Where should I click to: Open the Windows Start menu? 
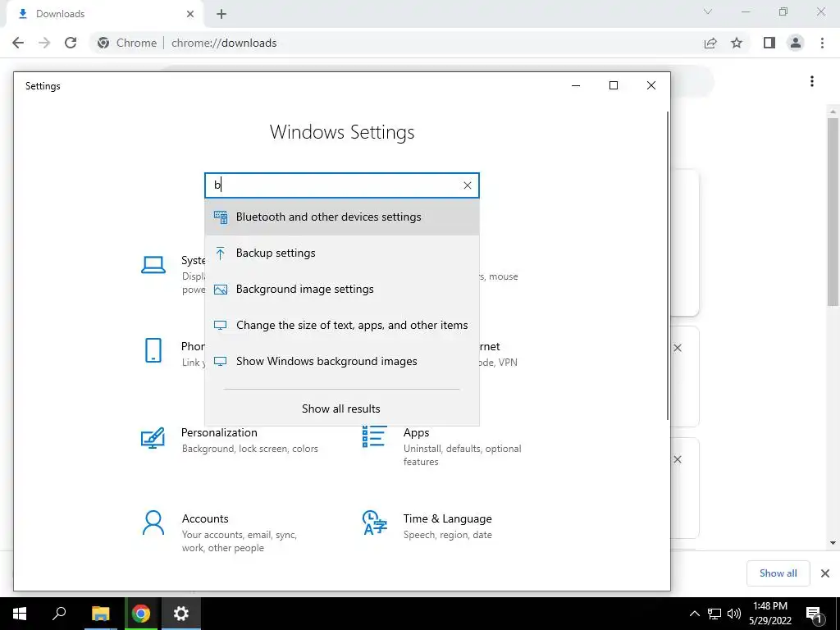pyautogui.click(x=20, y=614)
